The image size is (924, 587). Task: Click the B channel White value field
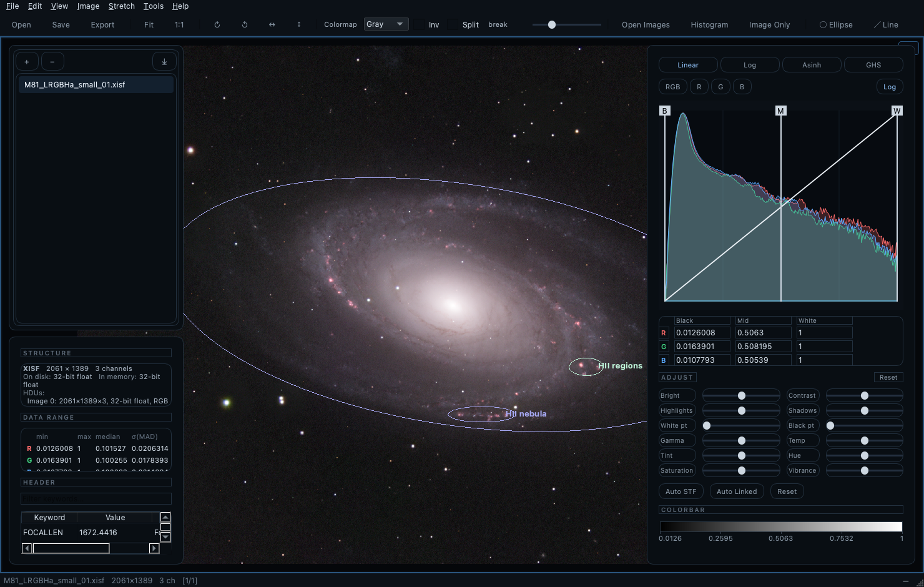click(x=824, y=360)
